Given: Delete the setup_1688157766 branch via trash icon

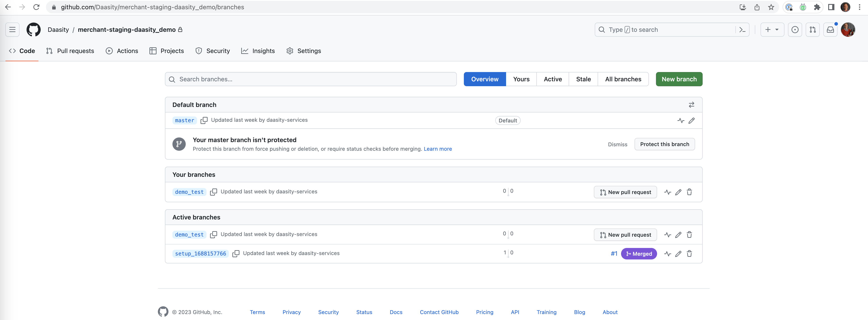Looking at the screenshot, I should click(x=689, y=254).
